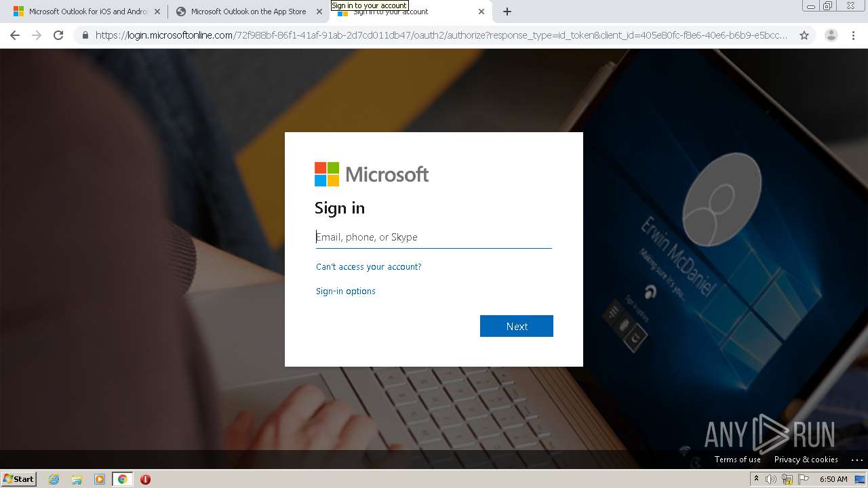Close the Sign in to your account tab

(481, 12)
